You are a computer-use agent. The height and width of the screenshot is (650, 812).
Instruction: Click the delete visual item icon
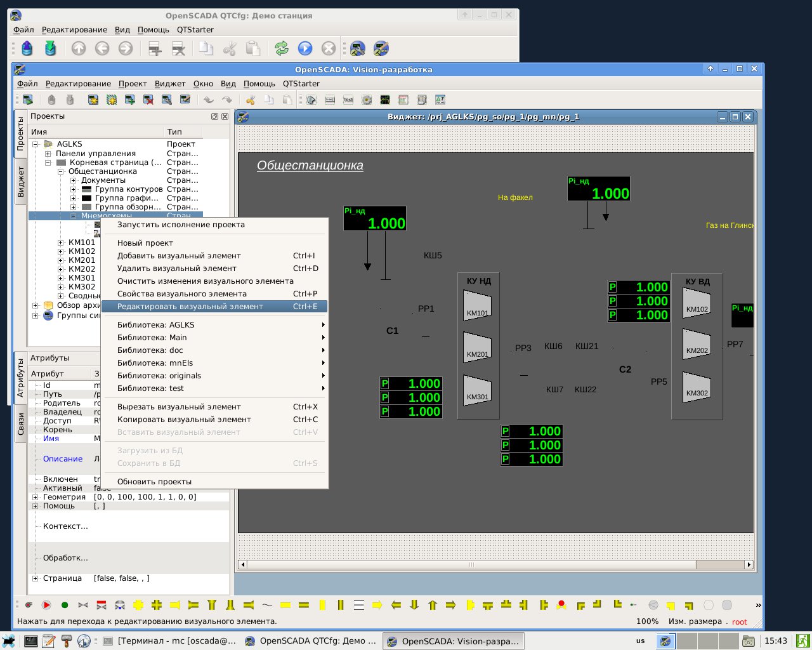click(x=148, y=100)
